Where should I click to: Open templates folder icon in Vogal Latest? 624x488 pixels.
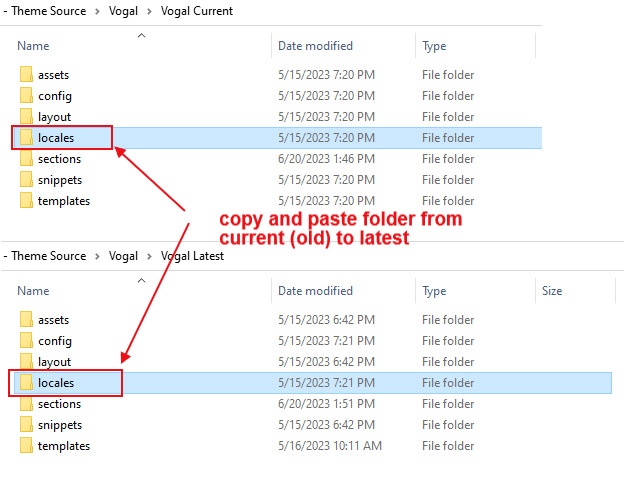click(x=26, y=445)
